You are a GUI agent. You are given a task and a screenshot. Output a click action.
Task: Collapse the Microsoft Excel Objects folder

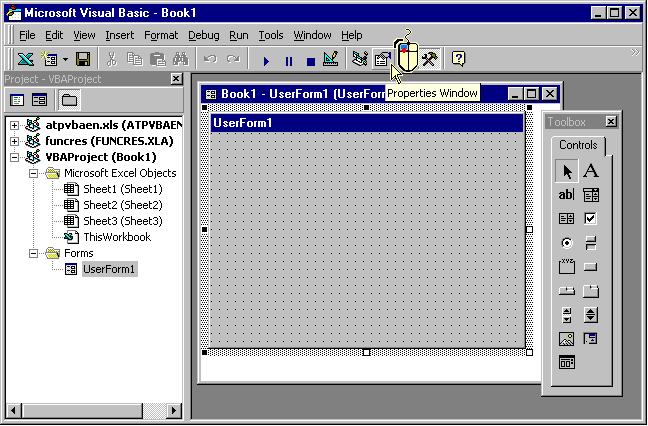click(x=33, y=173)
